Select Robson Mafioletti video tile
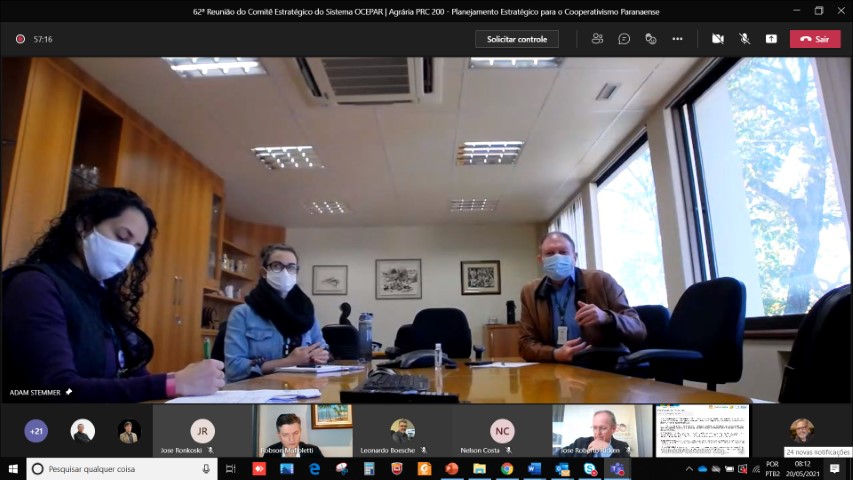 (302, 431)
